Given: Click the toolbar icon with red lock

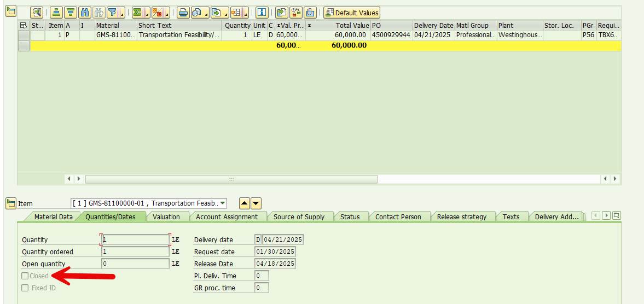Looking at the screenshot, I should coord(296,13).
